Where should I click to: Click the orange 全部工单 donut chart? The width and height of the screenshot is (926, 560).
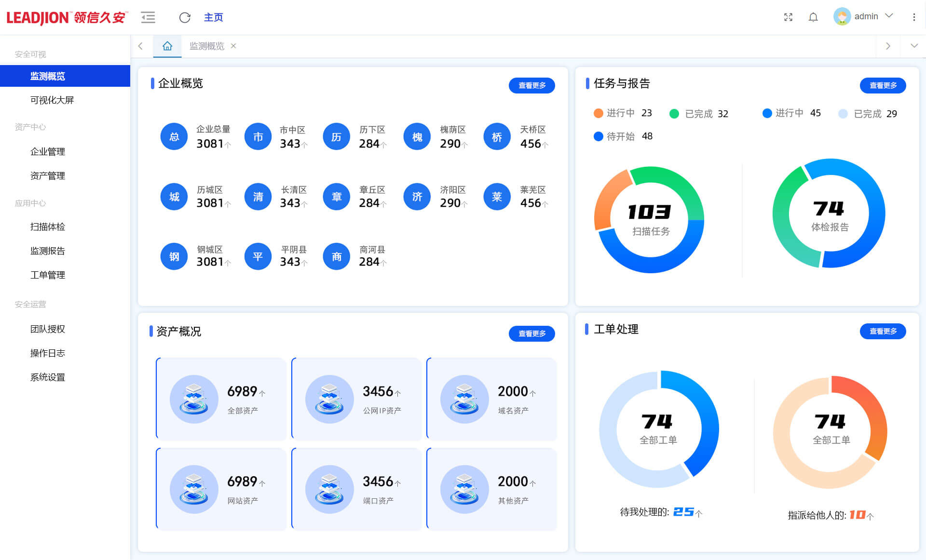(831, 432)
